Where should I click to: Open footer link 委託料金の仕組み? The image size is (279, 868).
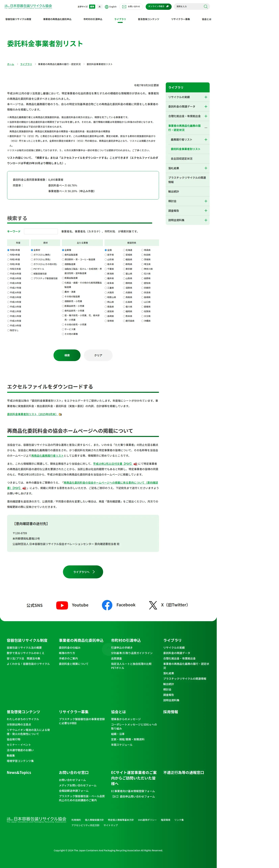[70, 648]
